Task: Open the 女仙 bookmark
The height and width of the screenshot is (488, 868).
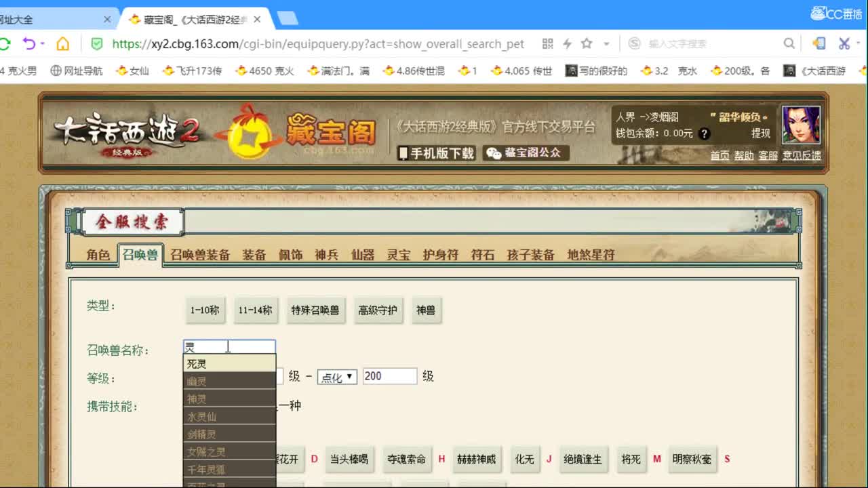Action: pos(133,70)
